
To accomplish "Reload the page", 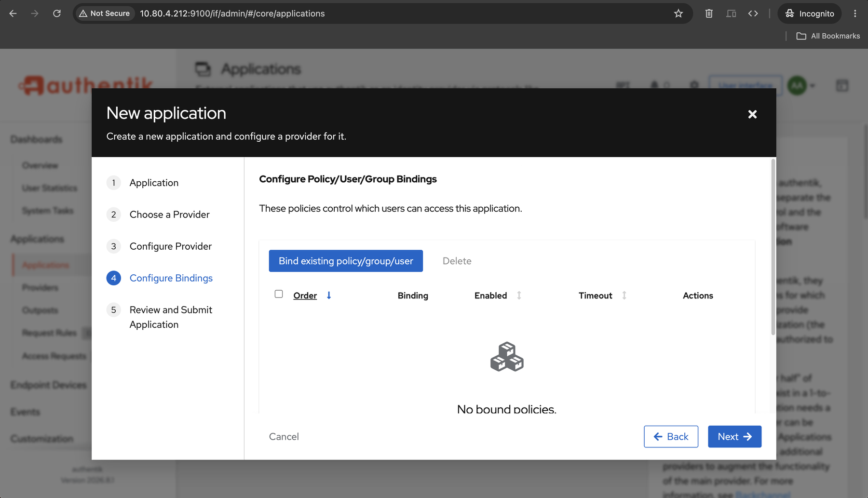I will [x=57, y=13].
